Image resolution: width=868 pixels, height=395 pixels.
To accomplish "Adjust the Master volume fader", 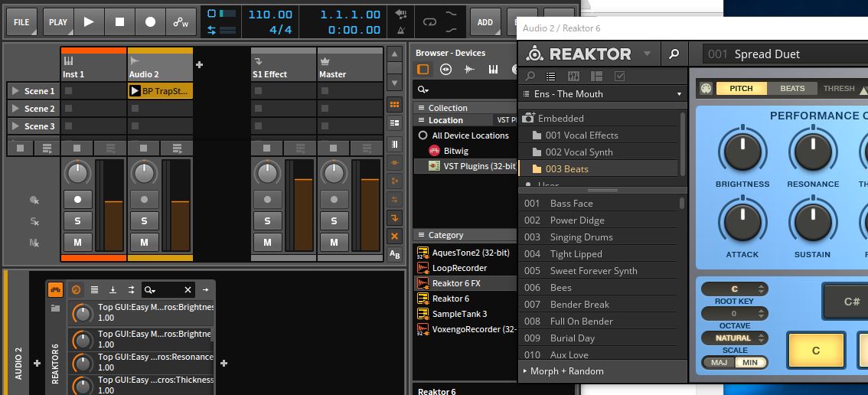I will pyautogui.click(x=370, y=179).
